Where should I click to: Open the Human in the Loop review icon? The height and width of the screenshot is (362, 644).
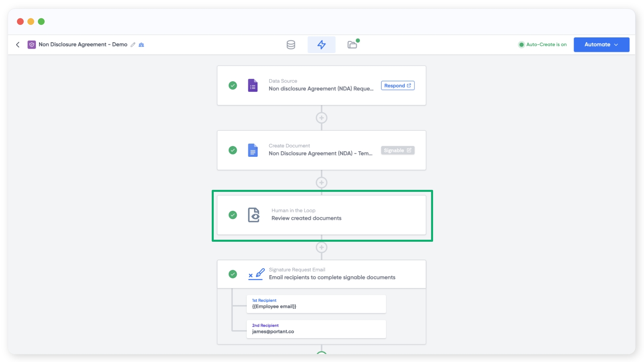coord(254,215)
